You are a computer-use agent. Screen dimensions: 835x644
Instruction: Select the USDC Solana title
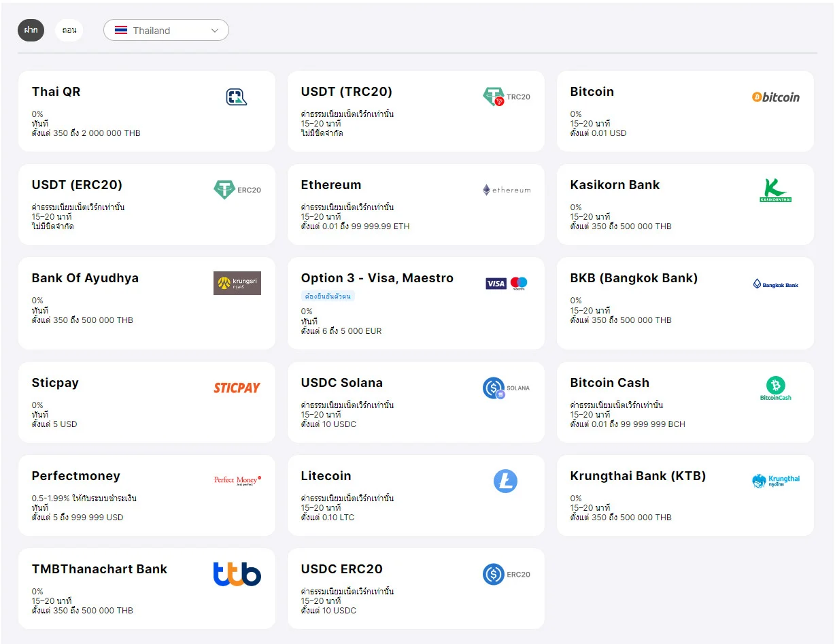click(342, 383)
